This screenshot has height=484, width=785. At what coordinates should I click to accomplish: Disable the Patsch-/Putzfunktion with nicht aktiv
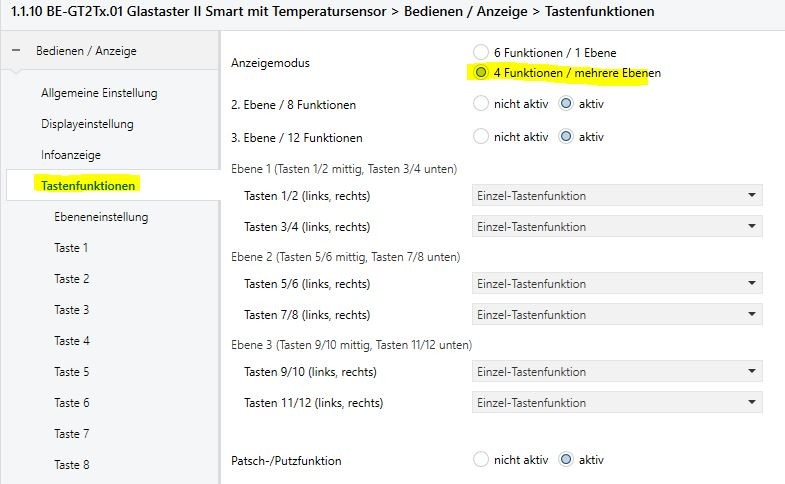pyautogui.click(x=481, y=460)
